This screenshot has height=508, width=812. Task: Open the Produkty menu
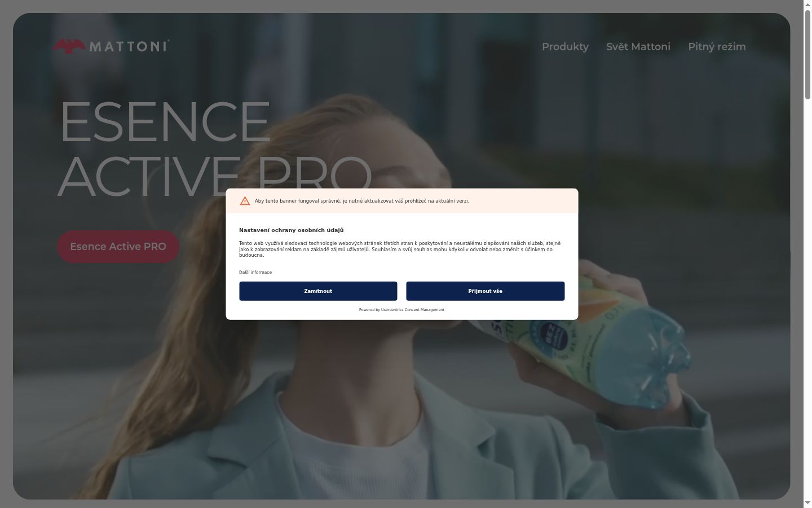565,47
